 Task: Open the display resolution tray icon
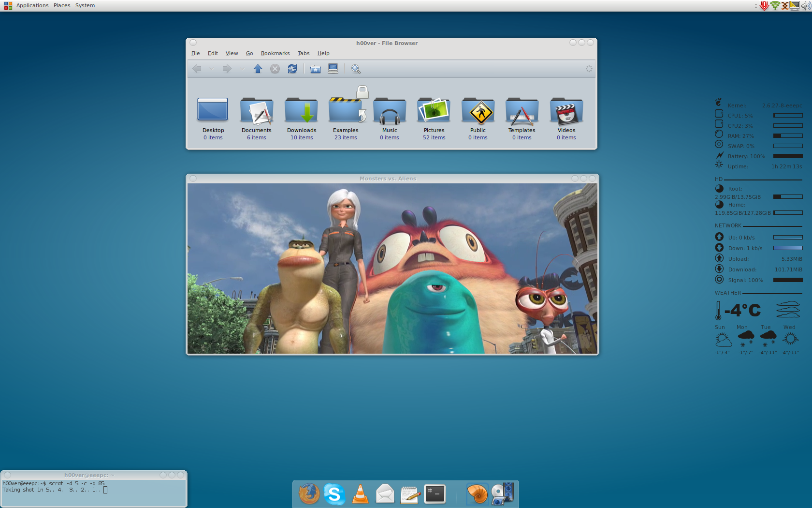coord(795,6)
